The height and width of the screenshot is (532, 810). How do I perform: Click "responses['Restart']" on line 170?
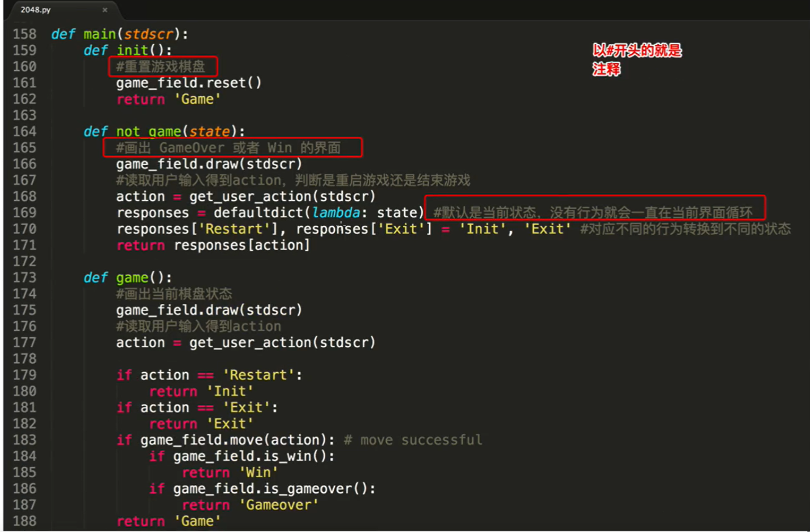197,229
